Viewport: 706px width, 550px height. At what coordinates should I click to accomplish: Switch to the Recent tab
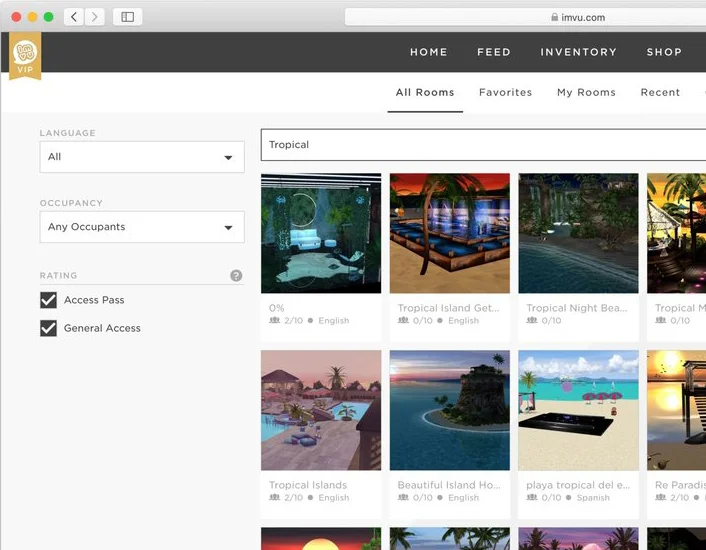click(660, 92)
